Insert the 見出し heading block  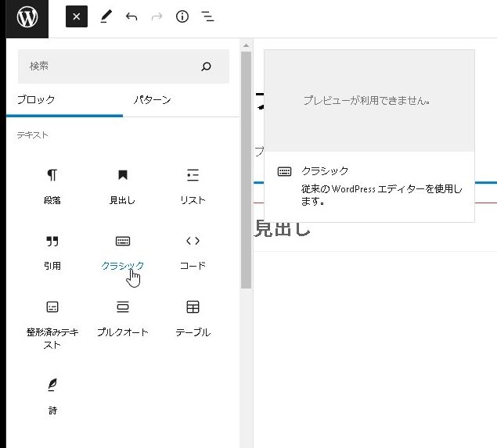point(122,185)
